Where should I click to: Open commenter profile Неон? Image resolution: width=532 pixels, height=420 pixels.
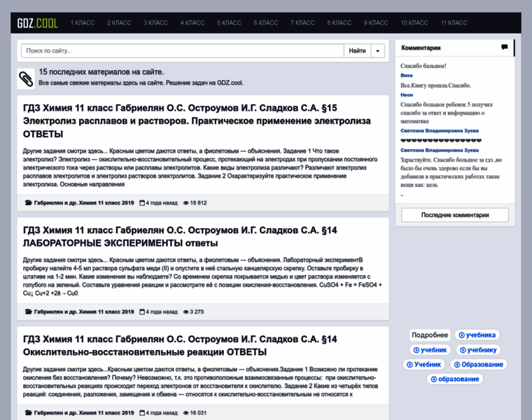[x=407, y=95]
